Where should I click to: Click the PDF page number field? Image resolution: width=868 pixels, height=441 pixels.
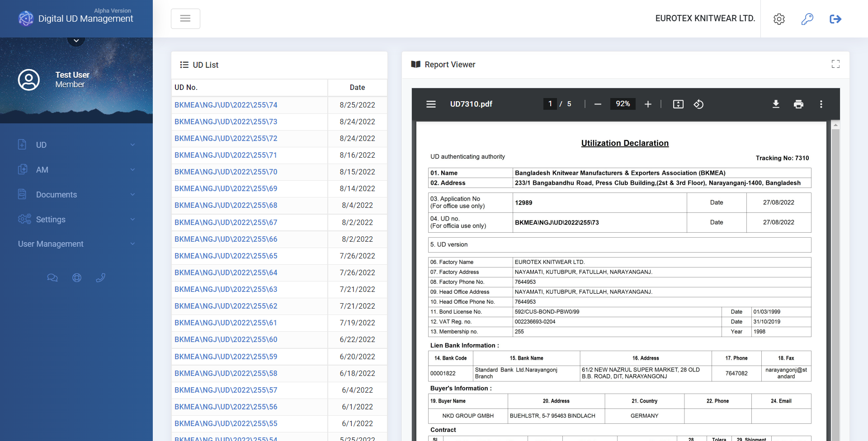coord(550,104)
